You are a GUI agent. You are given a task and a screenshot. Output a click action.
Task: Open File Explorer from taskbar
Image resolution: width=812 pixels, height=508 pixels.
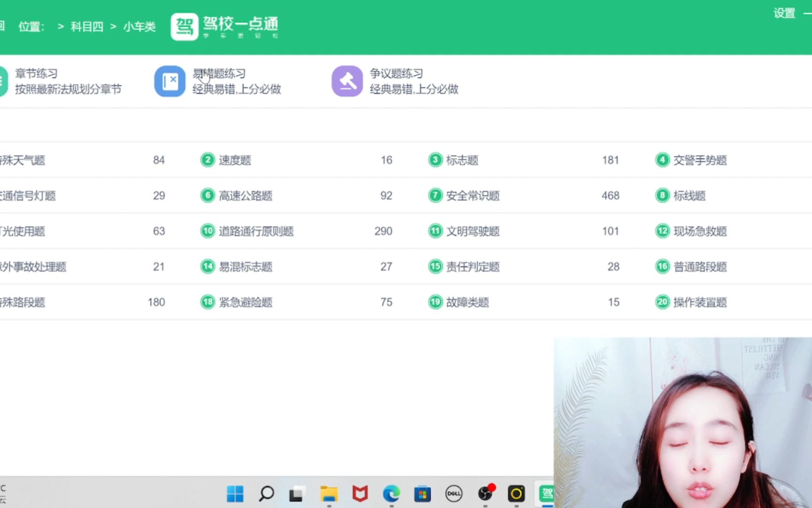click(x=329, y=493)
